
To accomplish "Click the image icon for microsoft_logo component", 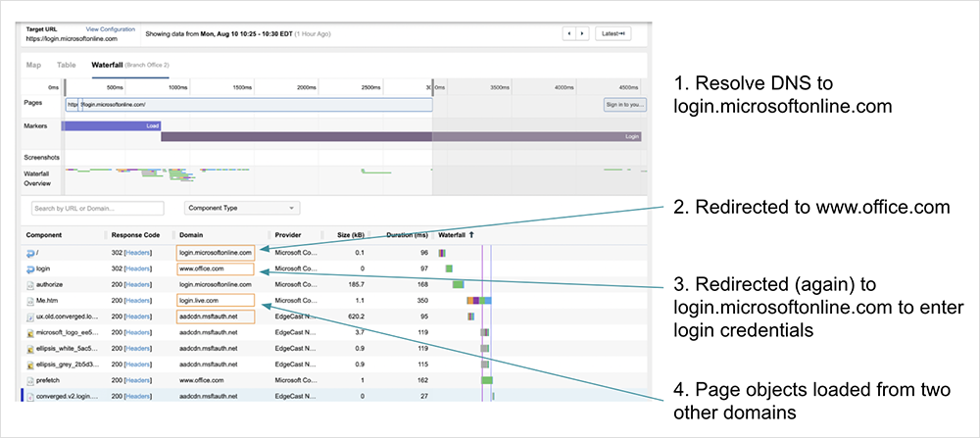I will coord(28,332).
